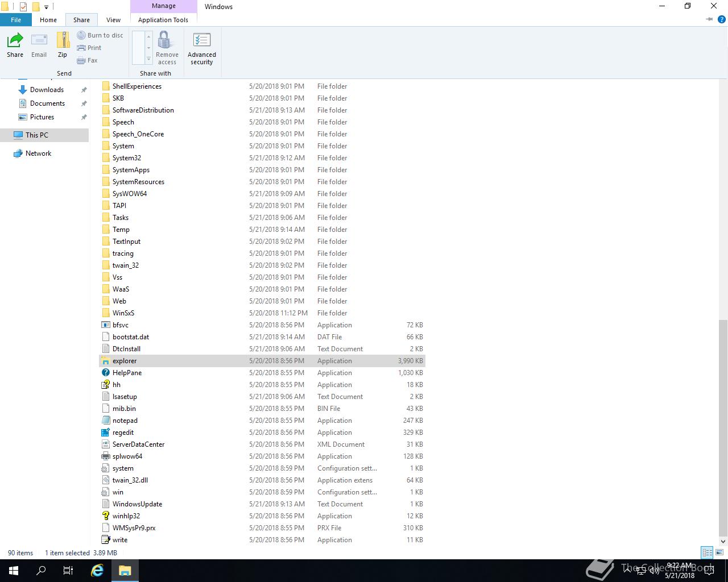Click the taskbar volume speaker icon
Image resolution: width=728 pixels, height=582 pixels.
tap(654, 571)
